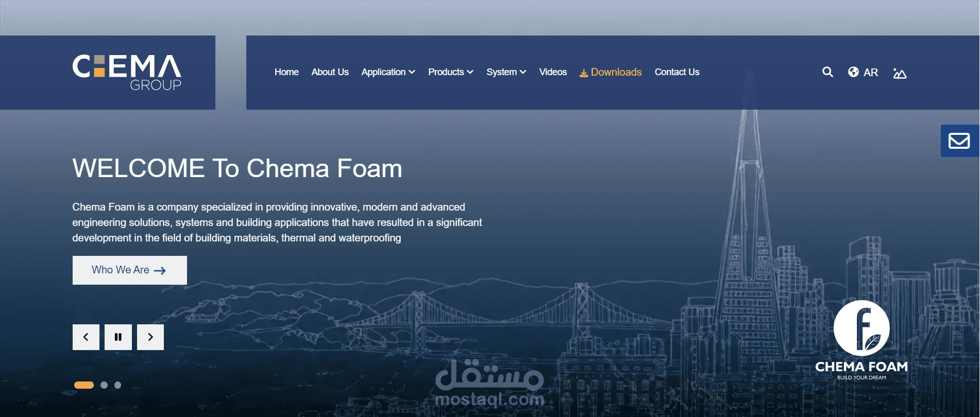The width and height of the screenshot is (980, 417).
Task: Expand the System dropdown menu
Action: (x=506, y=72)
